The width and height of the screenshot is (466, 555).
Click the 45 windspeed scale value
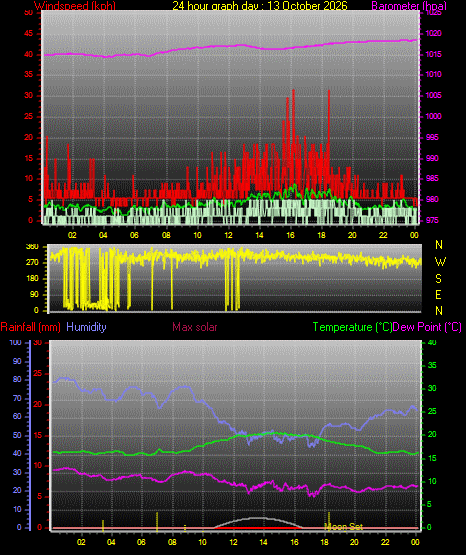[x=28, y=34]
